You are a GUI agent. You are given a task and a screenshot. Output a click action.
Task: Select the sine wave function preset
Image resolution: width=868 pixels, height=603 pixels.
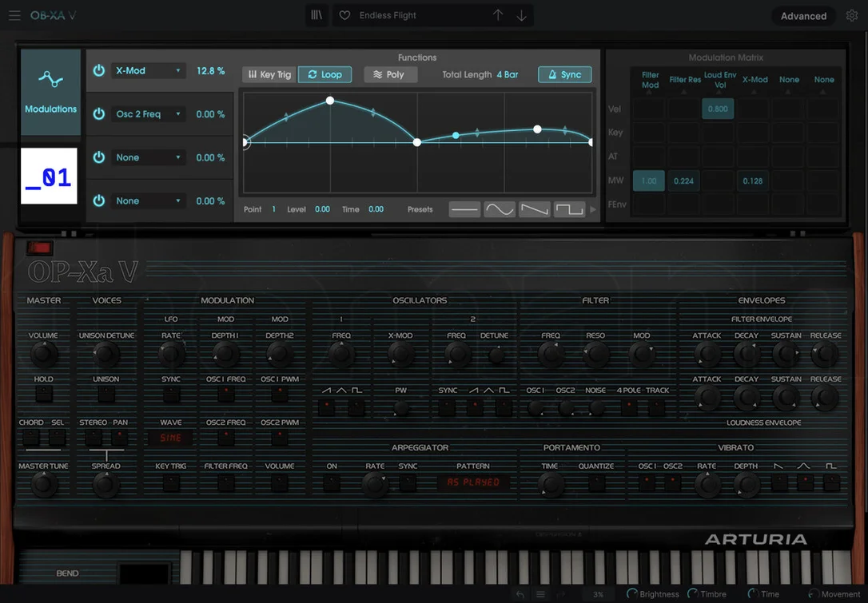pos(500,210)
